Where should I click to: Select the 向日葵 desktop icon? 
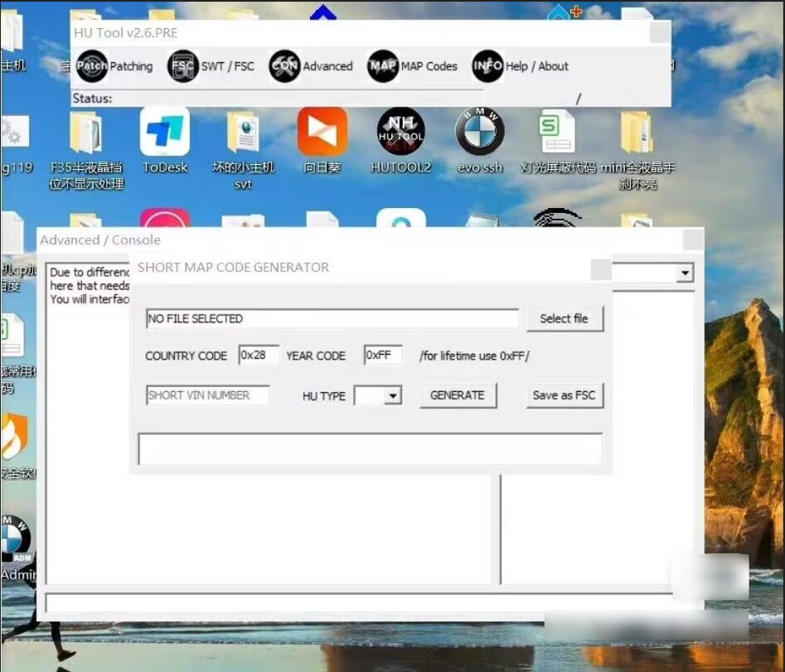[x=322, y=133]
